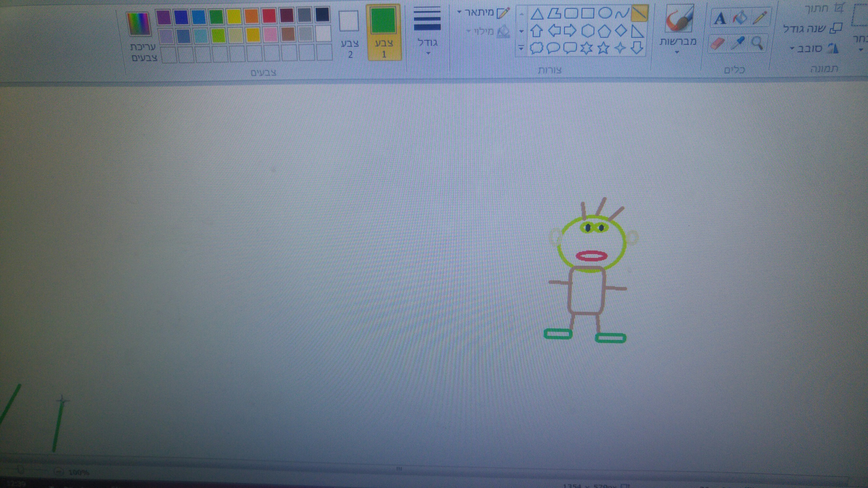The image size is (868, 488).
Task: Select the diagonal line shape tool
Action: pyautogui.click(x=639, y=13)
